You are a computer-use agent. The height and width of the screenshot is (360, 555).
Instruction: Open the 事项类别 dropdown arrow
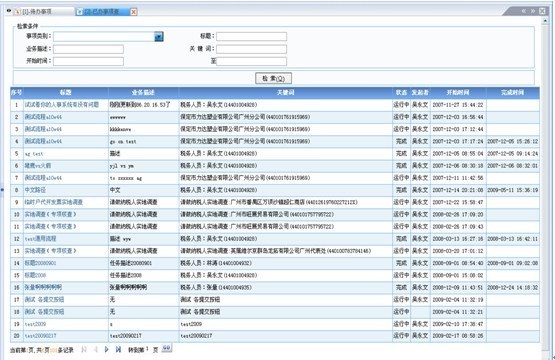(159, 36)
